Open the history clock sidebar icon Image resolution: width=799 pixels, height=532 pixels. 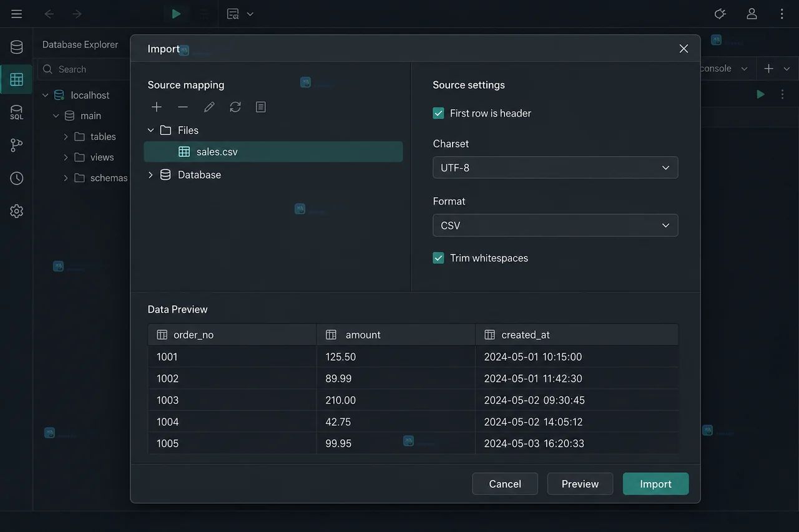[x=17, y=178]
